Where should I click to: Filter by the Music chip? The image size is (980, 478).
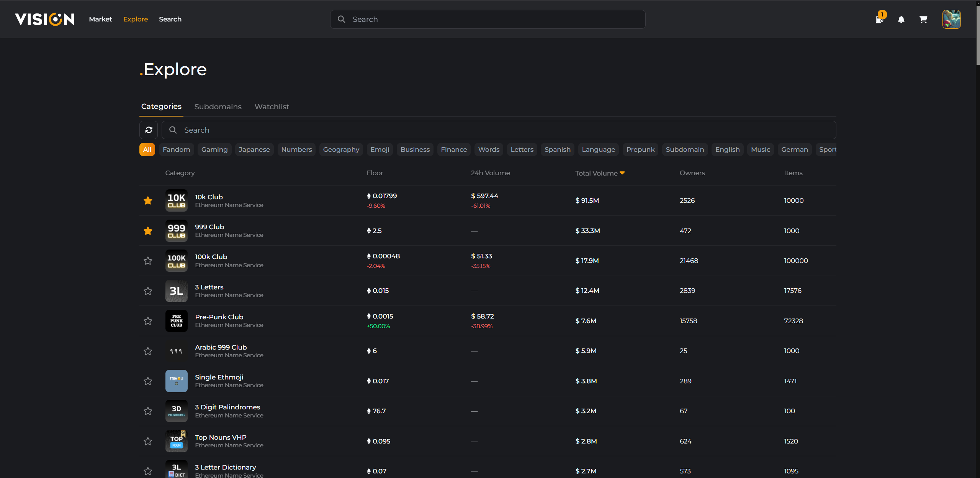pyautogui.click(x=761, y=149)
